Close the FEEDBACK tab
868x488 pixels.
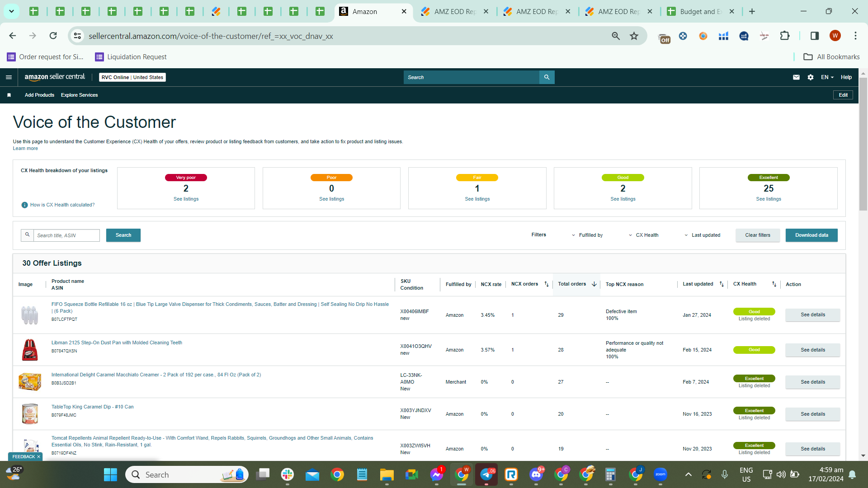coord(38,457)
